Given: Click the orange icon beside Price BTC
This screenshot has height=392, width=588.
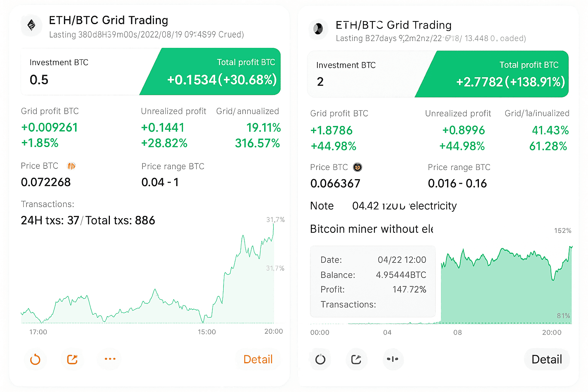Looking at the screenshot, I should (x=71, y=166).
